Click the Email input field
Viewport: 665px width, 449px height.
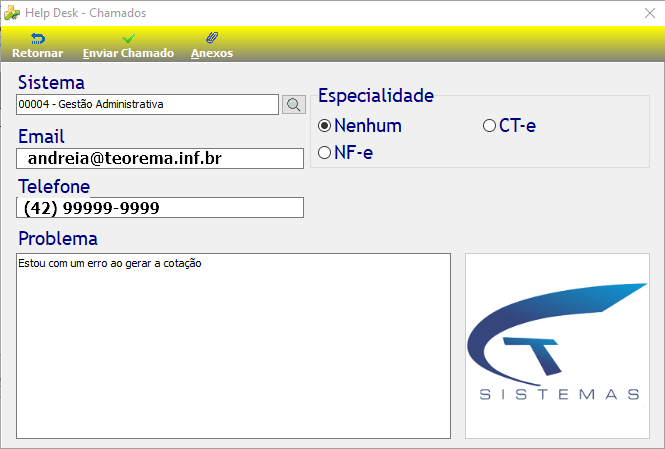160,158
